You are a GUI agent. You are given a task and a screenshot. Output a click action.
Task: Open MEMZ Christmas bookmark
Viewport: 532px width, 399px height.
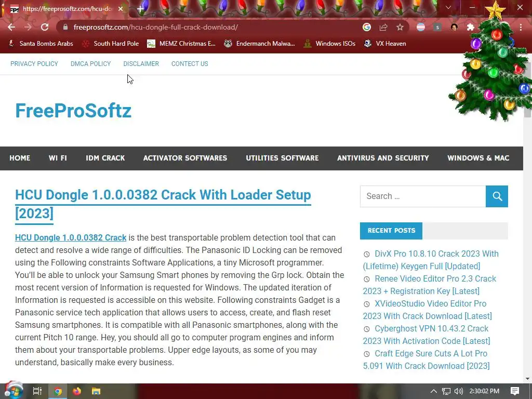tap(181, 44)
